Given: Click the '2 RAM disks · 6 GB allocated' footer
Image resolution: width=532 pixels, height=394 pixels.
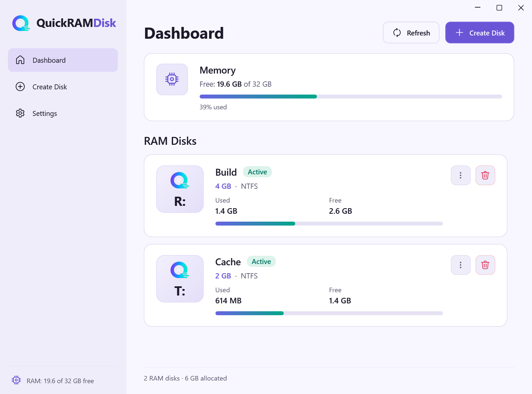Looking at the screenshot, I should [185, 378].
